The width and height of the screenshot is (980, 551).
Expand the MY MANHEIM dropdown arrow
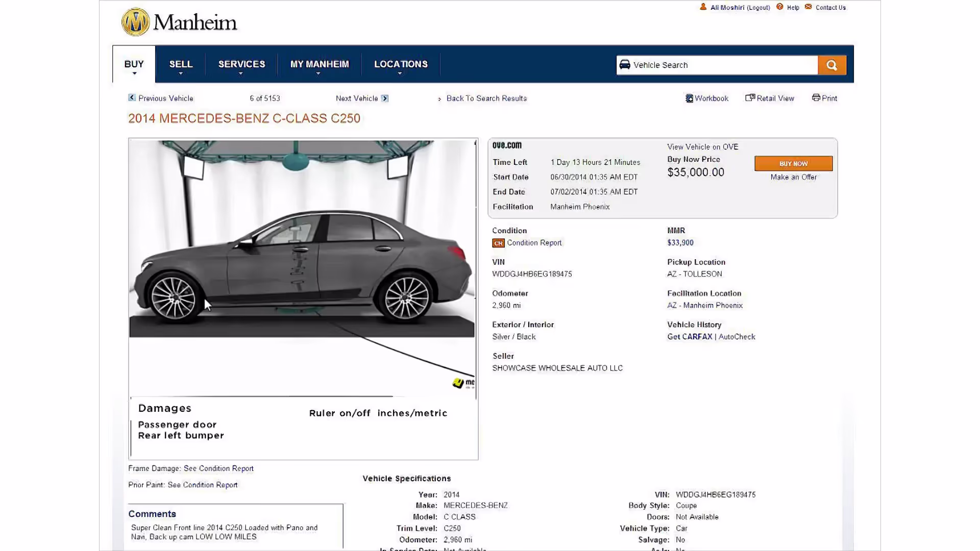click(x=318, y=74)
